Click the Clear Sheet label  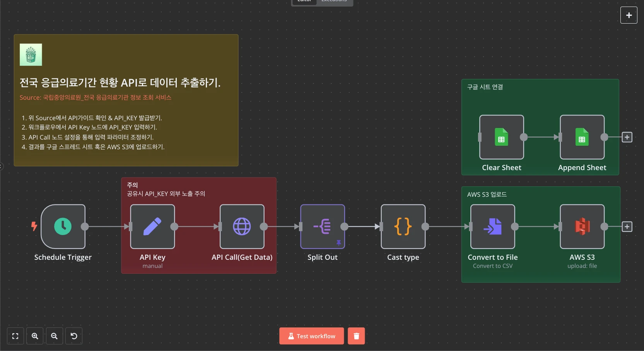click(x=502, y=168)
